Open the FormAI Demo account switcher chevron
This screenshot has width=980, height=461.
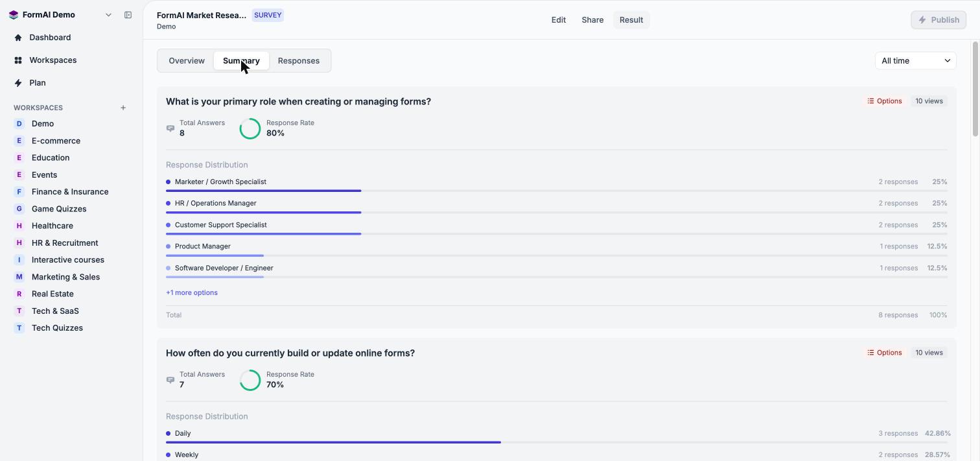(108, 15)
